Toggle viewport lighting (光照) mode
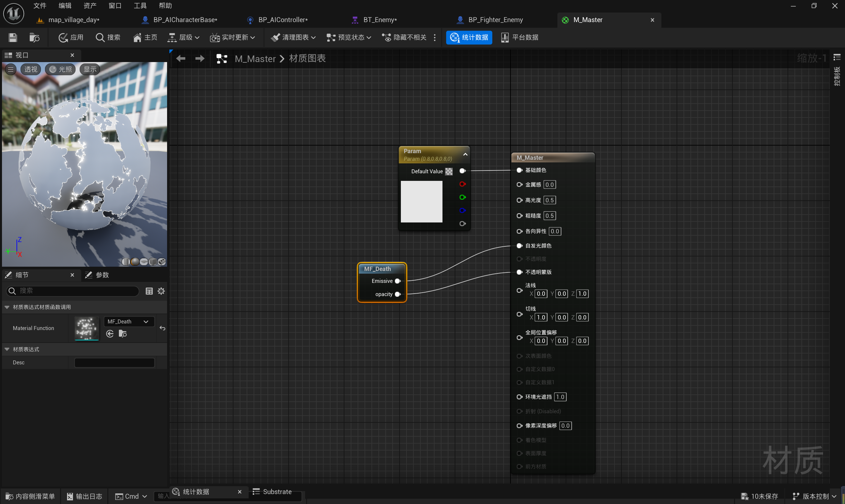This screenshot has height=504, width=845. pyautogui.click(x=60, y=69)
